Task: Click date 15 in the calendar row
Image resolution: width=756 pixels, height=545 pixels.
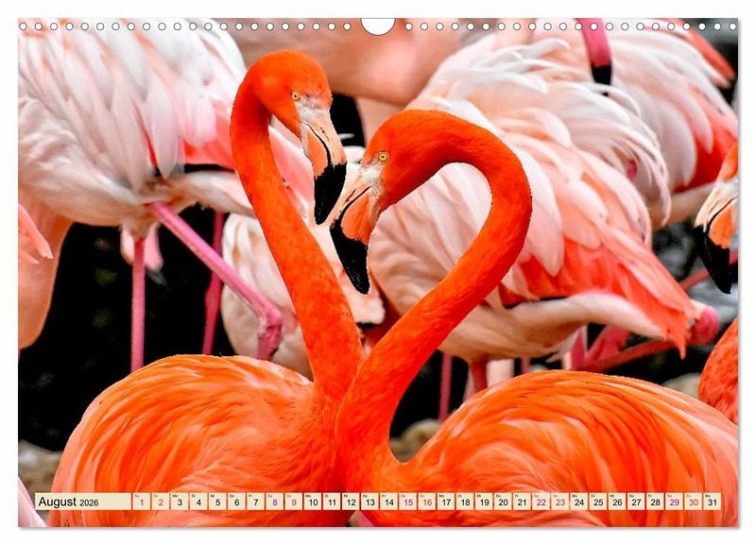Action: tap(407, 502)
